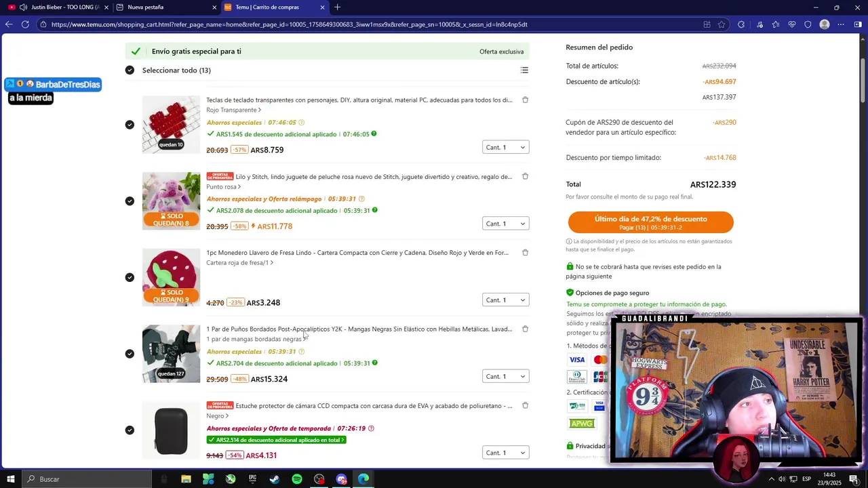The height and width of the screenshot is (488, 868).
Task: Close the Justin Bieber tab
Action: click(x=106, y=7)
